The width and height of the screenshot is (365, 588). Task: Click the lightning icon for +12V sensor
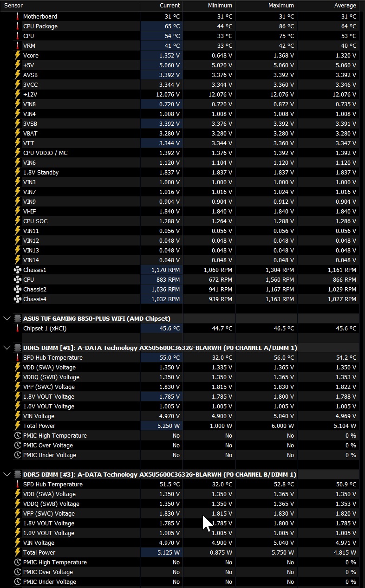point(18,95)
